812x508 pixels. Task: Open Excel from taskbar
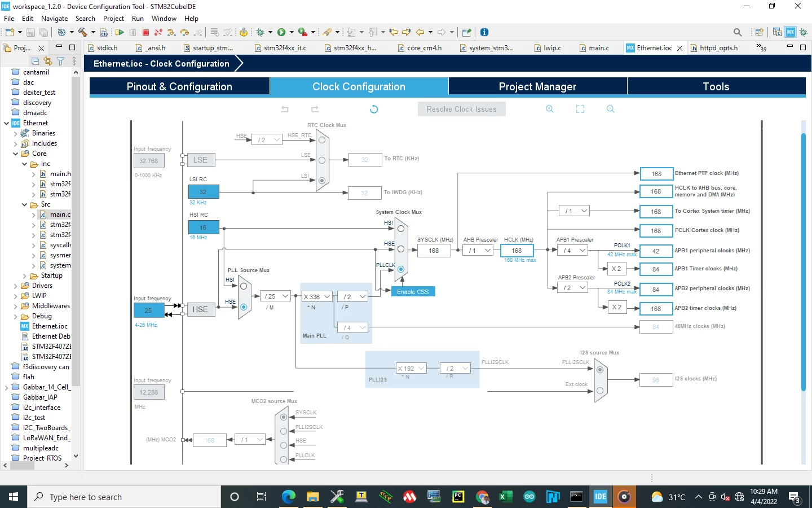[x=506, y=497]
